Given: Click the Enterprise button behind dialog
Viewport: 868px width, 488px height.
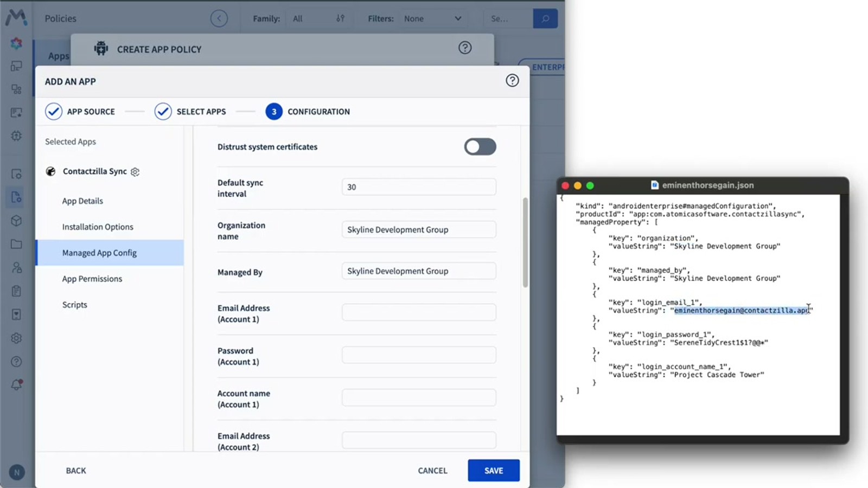Looking at the screenshot, I should [542, 67].
